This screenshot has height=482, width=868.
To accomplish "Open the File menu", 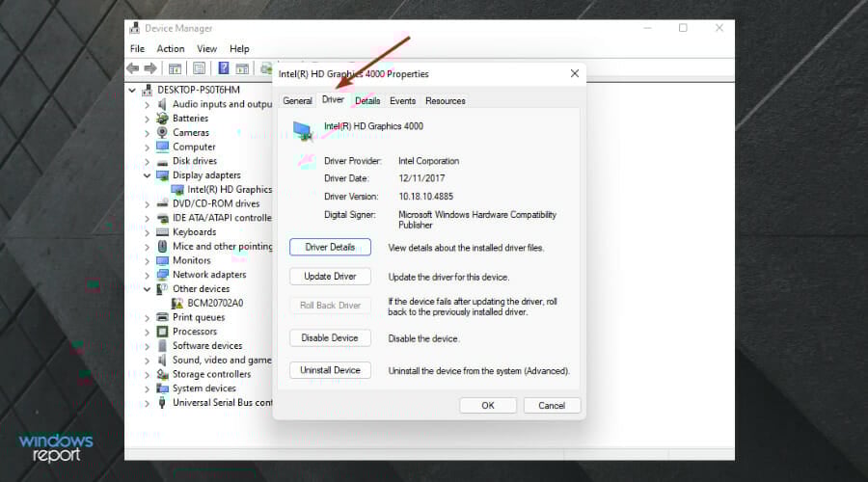I will [137, 49].
